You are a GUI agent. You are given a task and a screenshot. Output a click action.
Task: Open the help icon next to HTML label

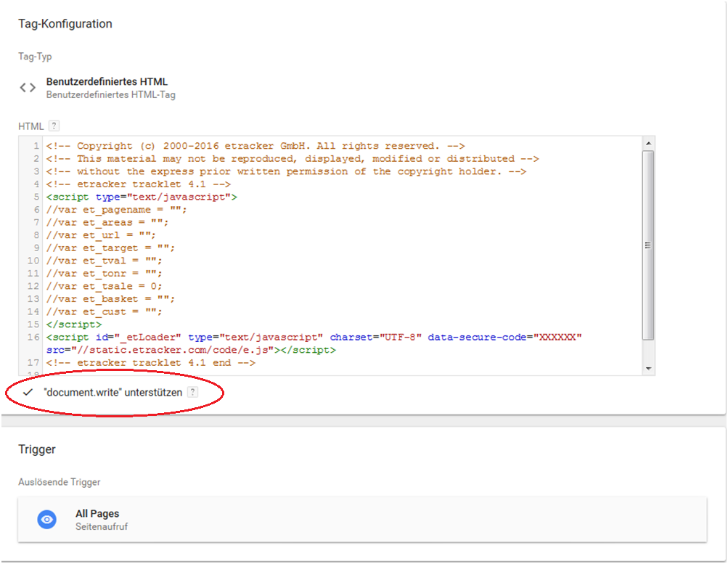coord(54,126)
